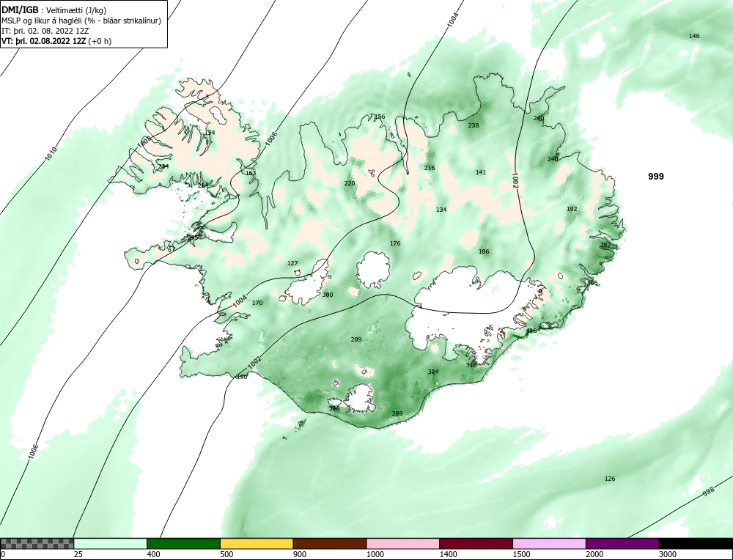733x560 pixels.
Task: Click the 209 value in south Iceland
Action: 356,339
